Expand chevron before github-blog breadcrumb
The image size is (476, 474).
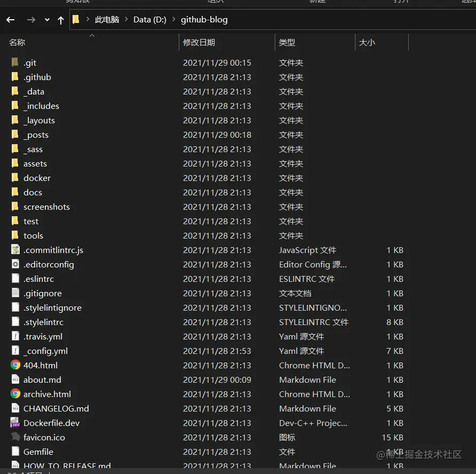click(x=173, y=19)
